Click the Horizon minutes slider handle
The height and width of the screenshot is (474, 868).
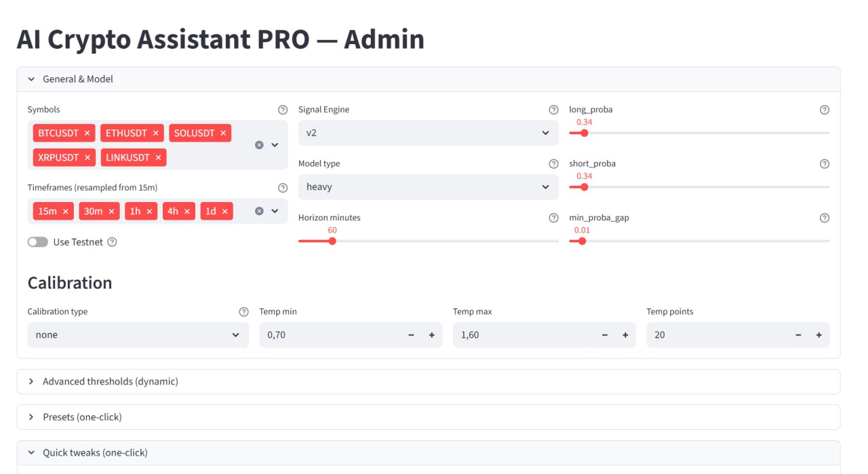(x=332, y=241)
